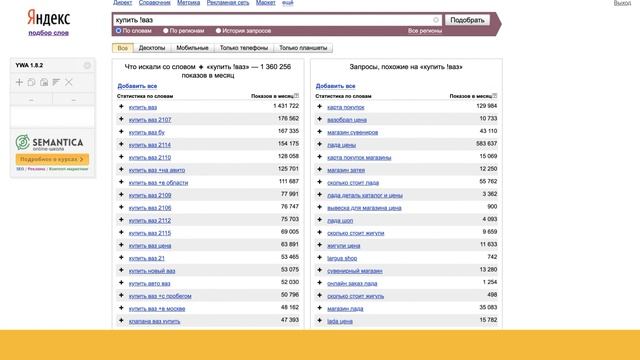Open the 'магазин сувениров' query link
Image resolution: width=640 pixels, height=360 pixels.
click(x=353, y=132)
